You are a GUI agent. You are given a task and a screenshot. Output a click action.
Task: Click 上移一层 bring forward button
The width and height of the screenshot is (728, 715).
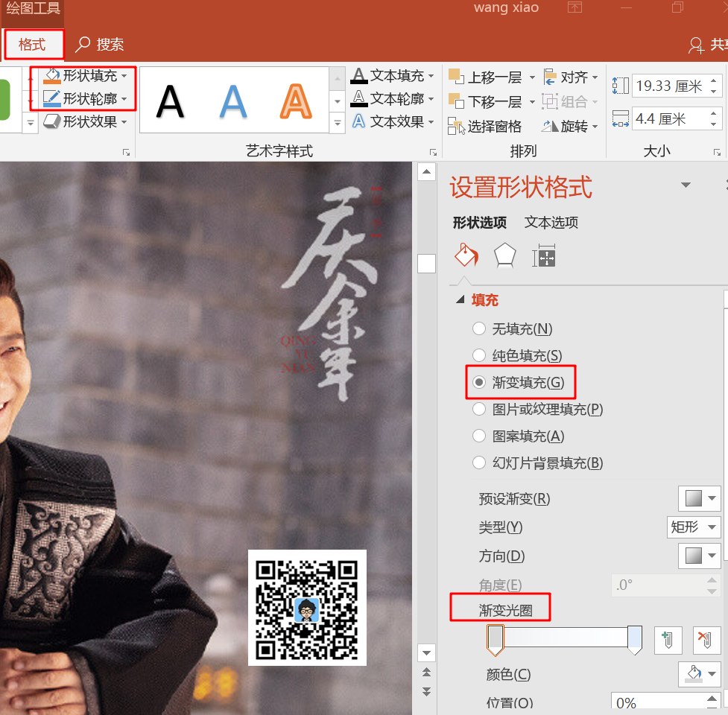[485, 77]
